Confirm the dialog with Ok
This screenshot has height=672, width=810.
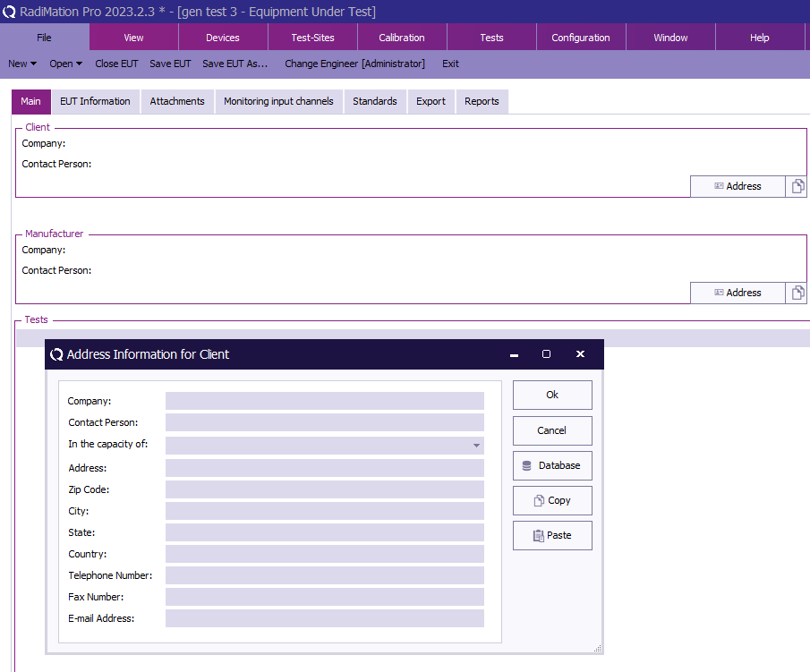[552, 395]
